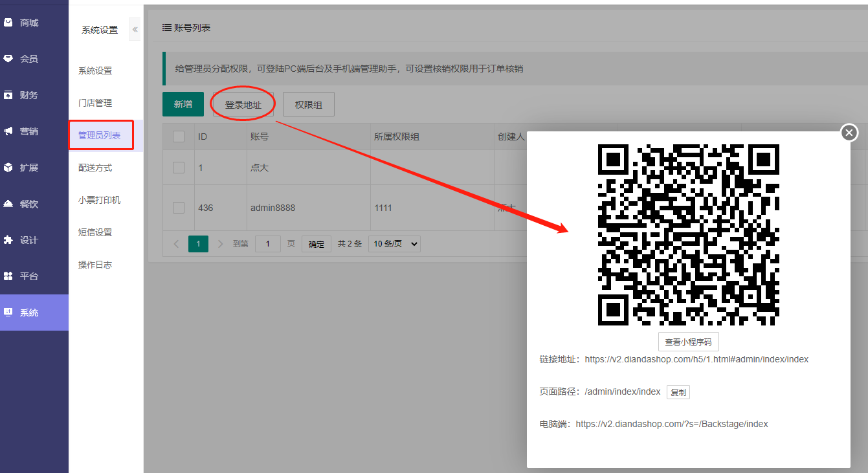Collapse the 系统设置 submenu panel
Screen dimensions: 868x473
coord(135,30)
